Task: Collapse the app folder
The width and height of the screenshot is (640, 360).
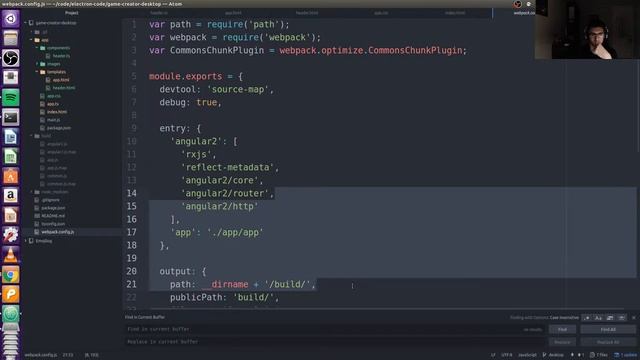Action: pos(31,40)
